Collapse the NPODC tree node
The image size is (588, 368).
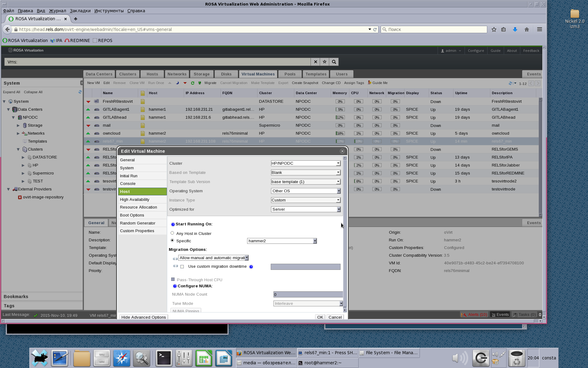(13, 117)
